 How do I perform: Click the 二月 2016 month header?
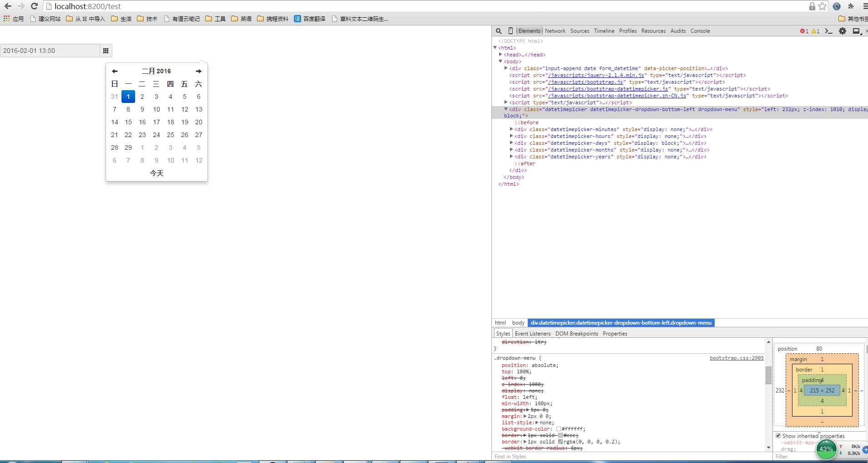click(156, 71)
